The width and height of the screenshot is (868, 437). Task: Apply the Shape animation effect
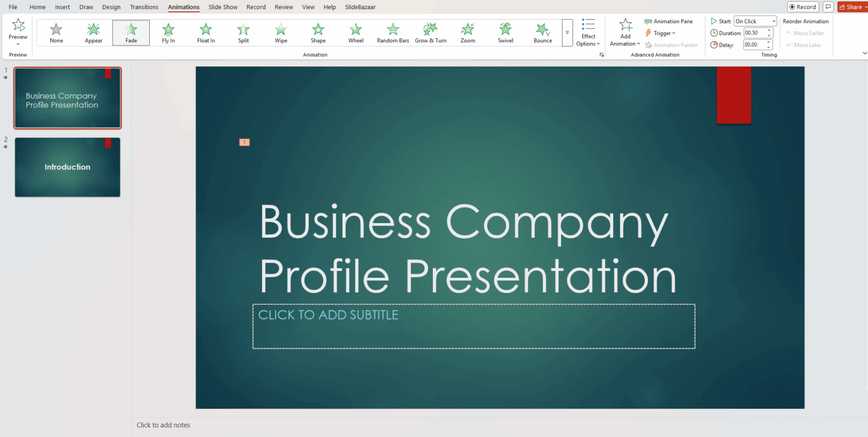318,33
